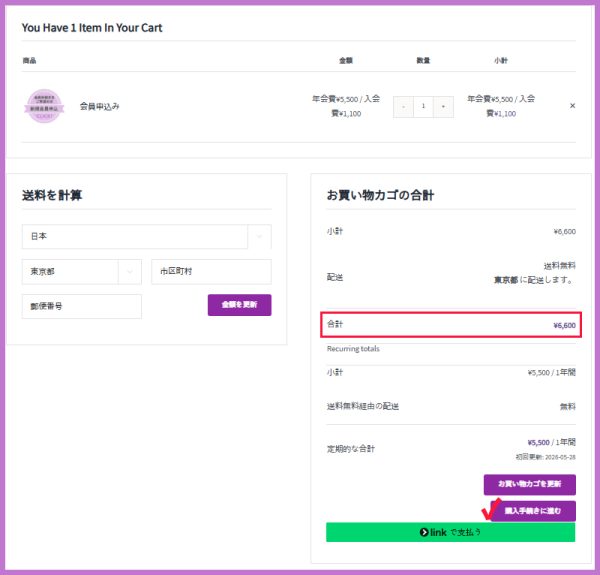600x575 pixels.
Task: Remove 会員申込み item with the × icon
Action: coord(572,106)
